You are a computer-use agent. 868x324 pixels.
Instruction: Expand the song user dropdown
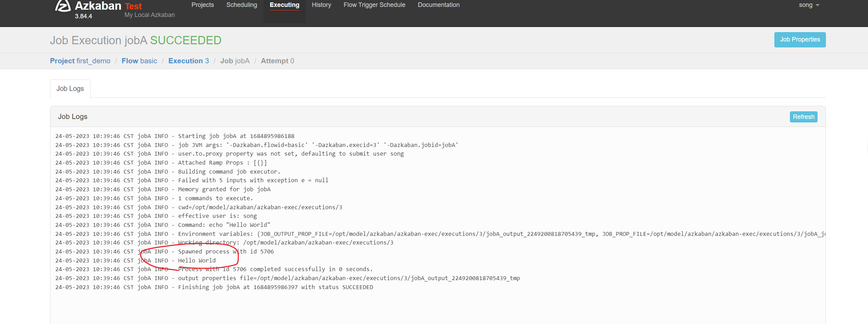pos(809,5)
